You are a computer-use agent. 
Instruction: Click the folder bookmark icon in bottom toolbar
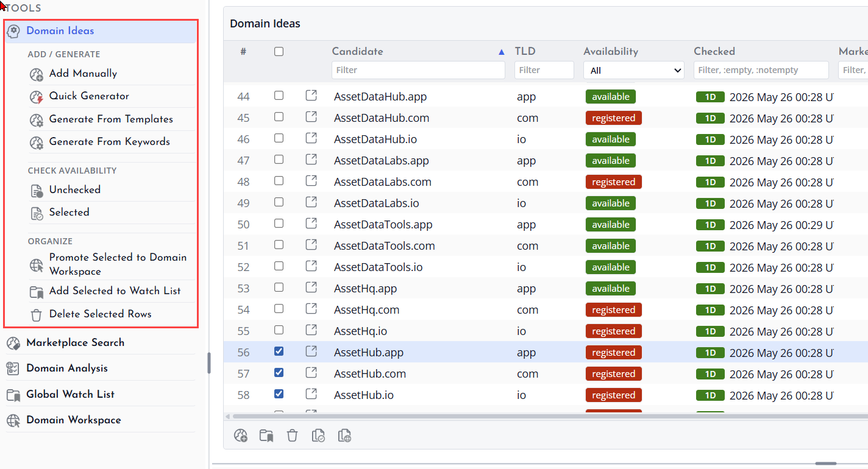pos(266,435)
